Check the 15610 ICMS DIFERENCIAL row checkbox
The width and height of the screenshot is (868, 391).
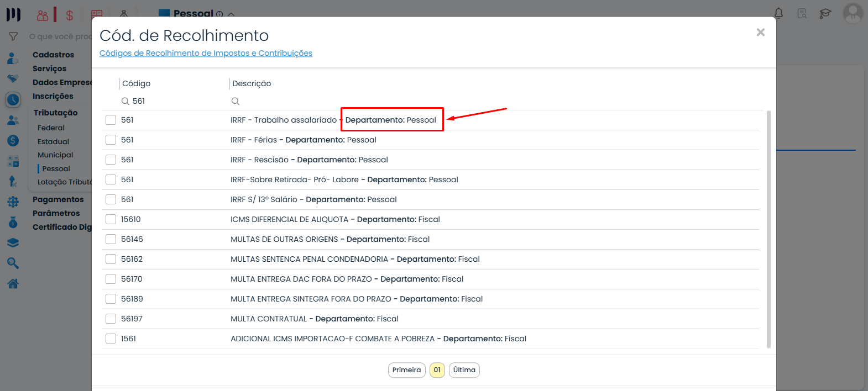pos(111,219)
